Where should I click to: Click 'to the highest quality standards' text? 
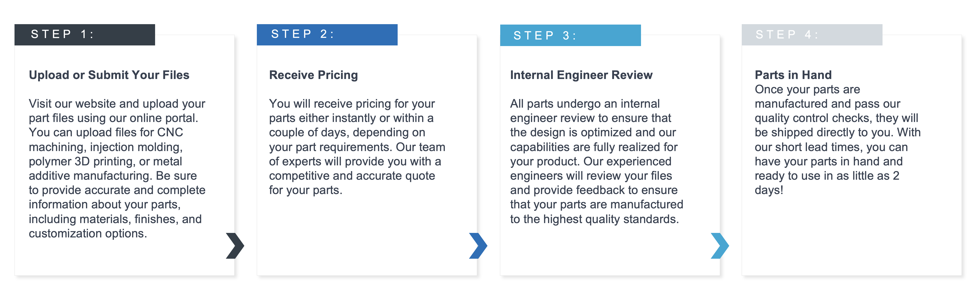tap(594, 219)
